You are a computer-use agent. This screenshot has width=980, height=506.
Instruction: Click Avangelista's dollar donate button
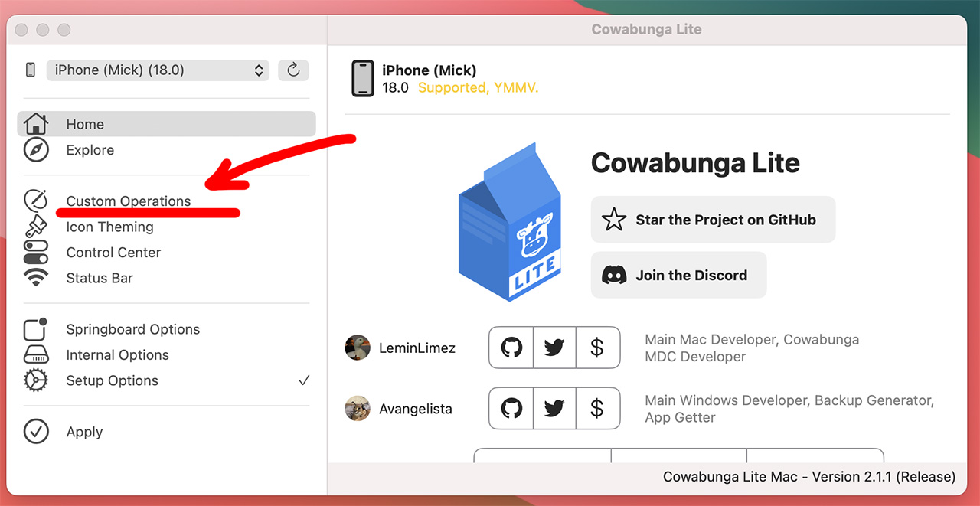tap(597, 409)
